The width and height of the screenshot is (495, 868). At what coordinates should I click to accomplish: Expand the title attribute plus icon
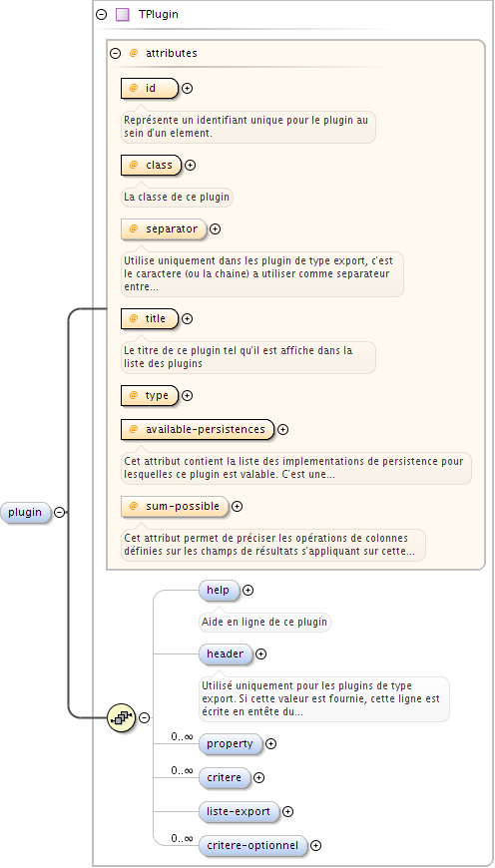(x=188, y=318)
